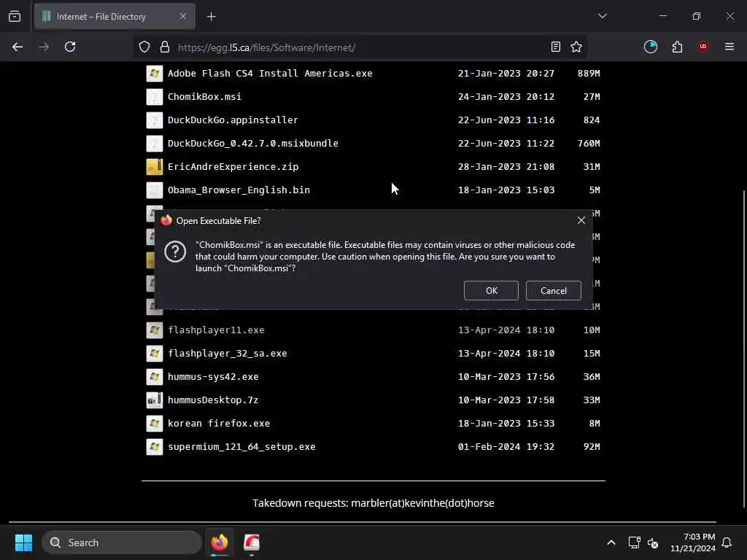747x560 pixels.
Task: Click the question mark dialog icon
Action: click(175, 252)
